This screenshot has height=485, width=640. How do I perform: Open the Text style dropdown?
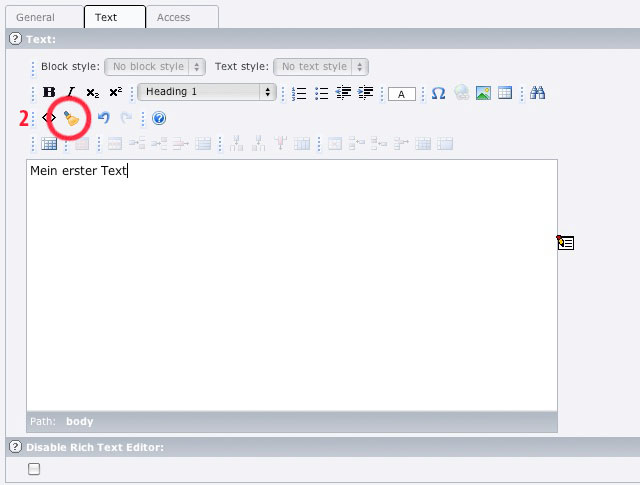pyautogui.click(x=321, y=67)
